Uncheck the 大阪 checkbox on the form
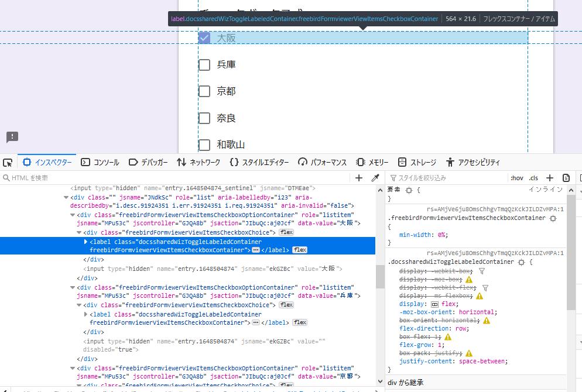This screenshot has width=582, height=392. pyautogui.click(x=204, y=37)
